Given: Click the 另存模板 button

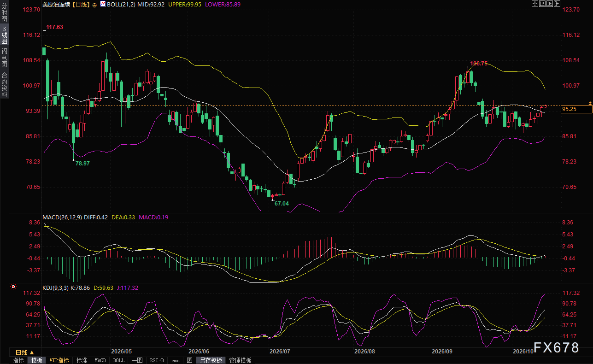Looking at the screenshot, I should [x=211, y=360].
